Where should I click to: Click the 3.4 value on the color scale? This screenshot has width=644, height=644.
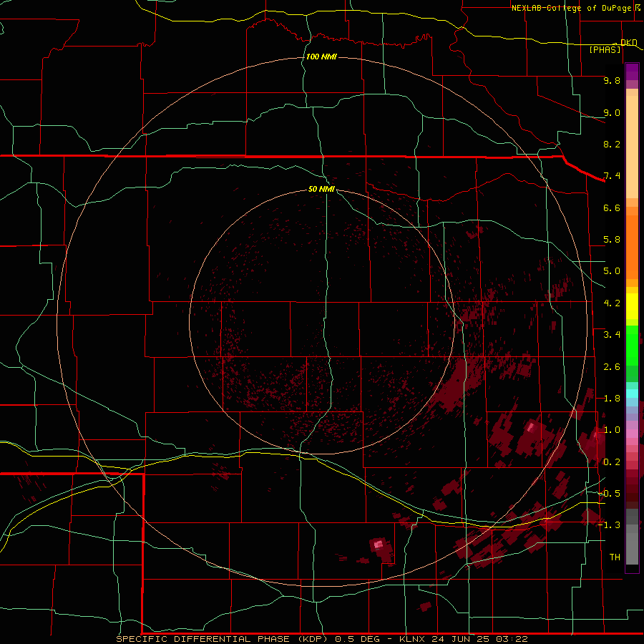click(612, 335)
